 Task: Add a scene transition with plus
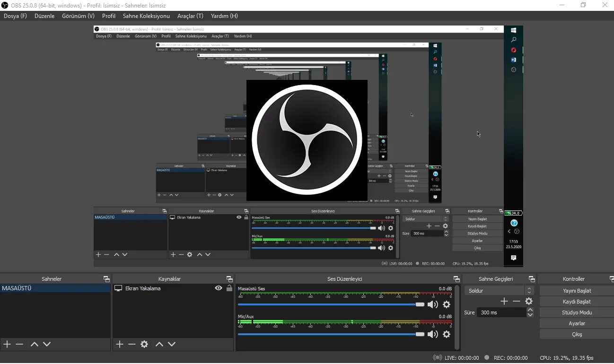[504, 301]
